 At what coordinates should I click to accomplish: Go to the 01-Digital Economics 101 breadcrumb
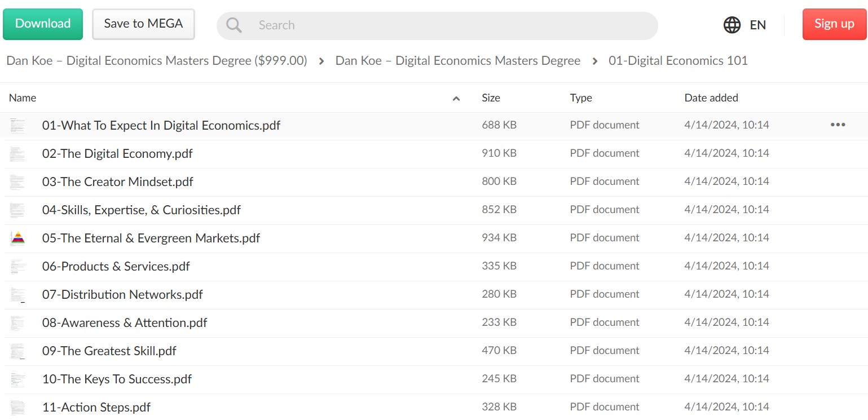click(678, 61)
